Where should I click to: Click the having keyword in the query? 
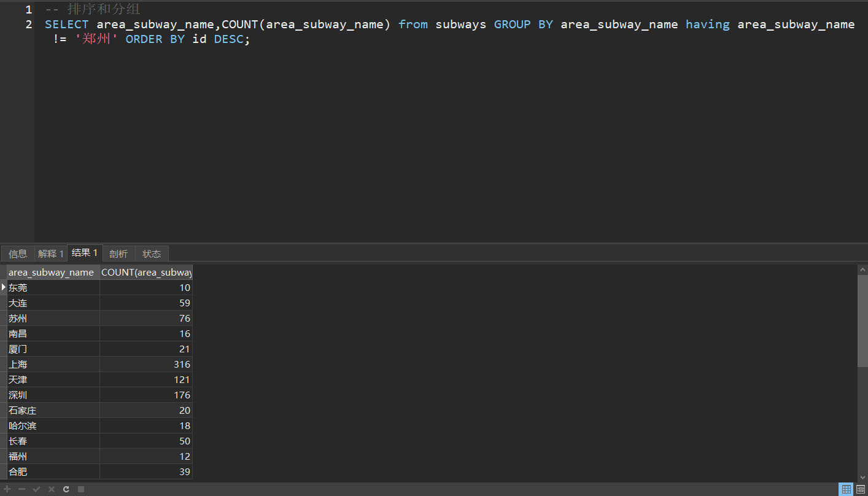click(x=708, y=25)
